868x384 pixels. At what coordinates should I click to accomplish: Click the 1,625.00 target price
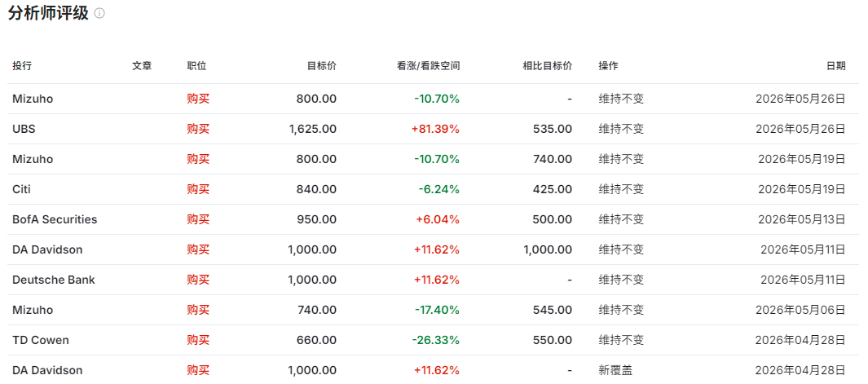(312, 129)
